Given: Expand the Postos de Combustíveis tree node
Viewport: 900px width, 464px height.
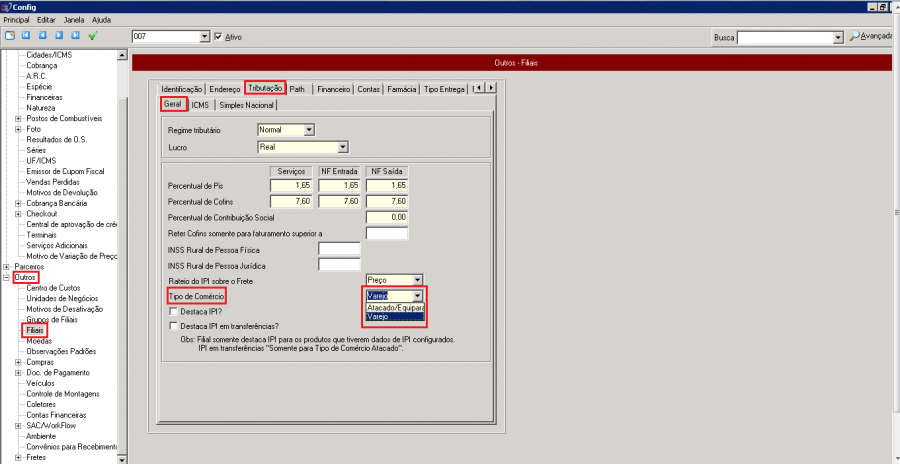Looking at the screenshot, I should pos(18,118).
